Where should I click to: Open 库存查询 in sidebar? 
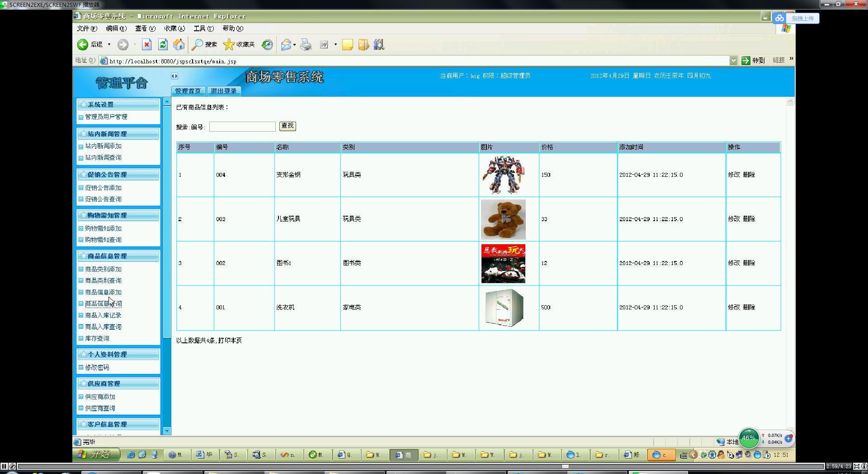click(x=97, y=338)
